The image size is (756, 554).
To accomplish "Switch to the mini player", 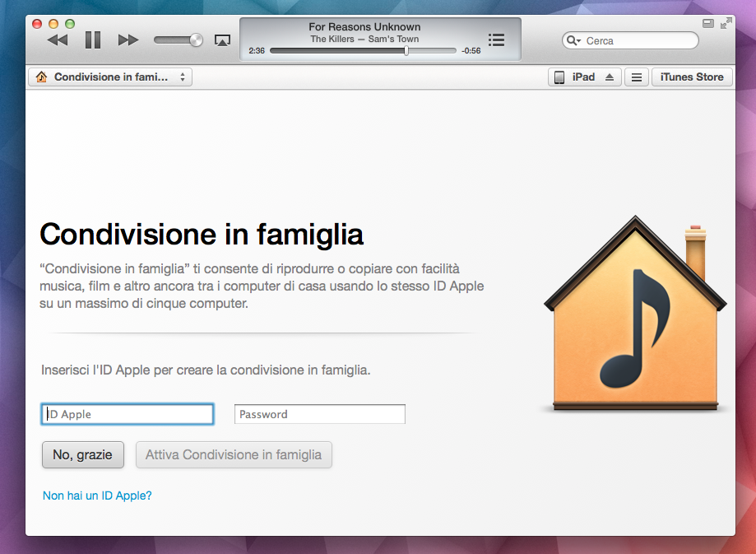I will (708, 23).
